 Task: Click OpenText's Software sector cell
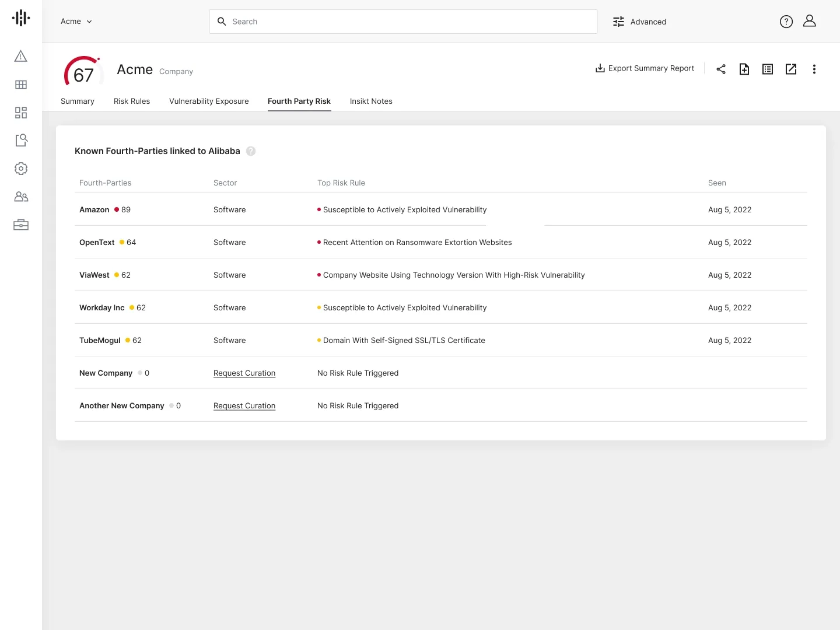pyautogui.click(x=230, y=242)
